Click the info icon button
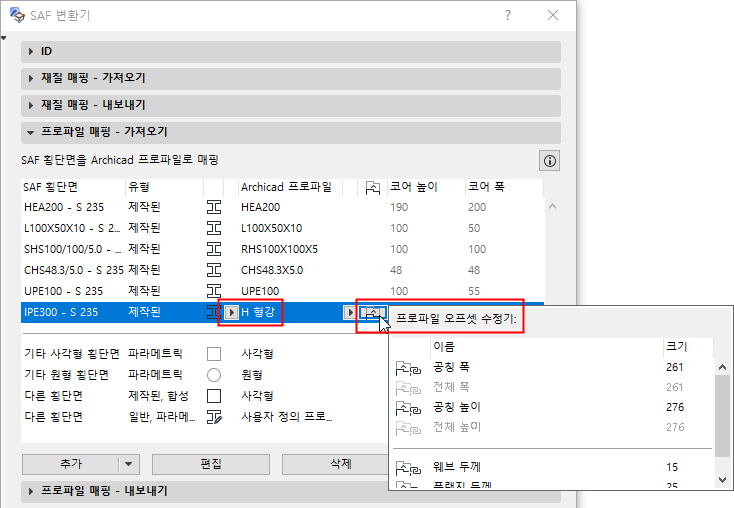This screenshot has width=734, height=508. 550,161
